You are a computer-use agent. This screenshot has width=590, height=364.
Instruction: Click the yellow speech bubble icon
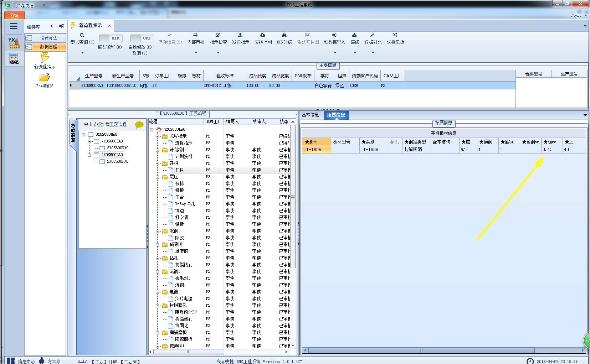click(x=139, y=125)
